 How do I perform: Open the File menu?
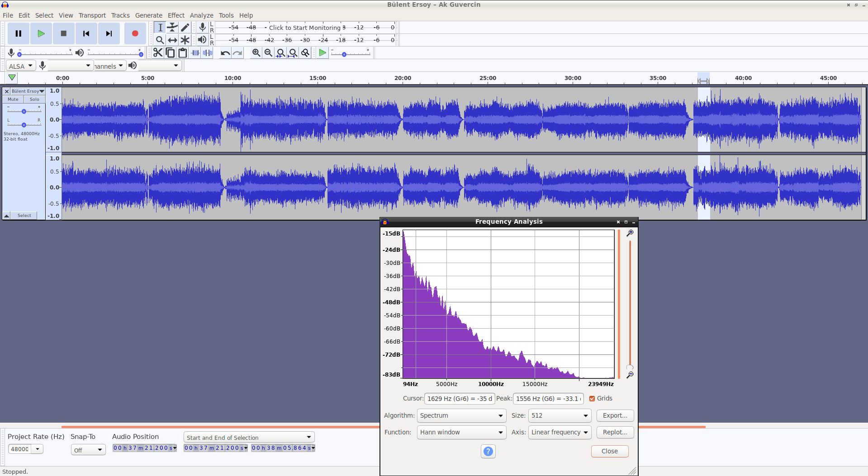point(8,15)
